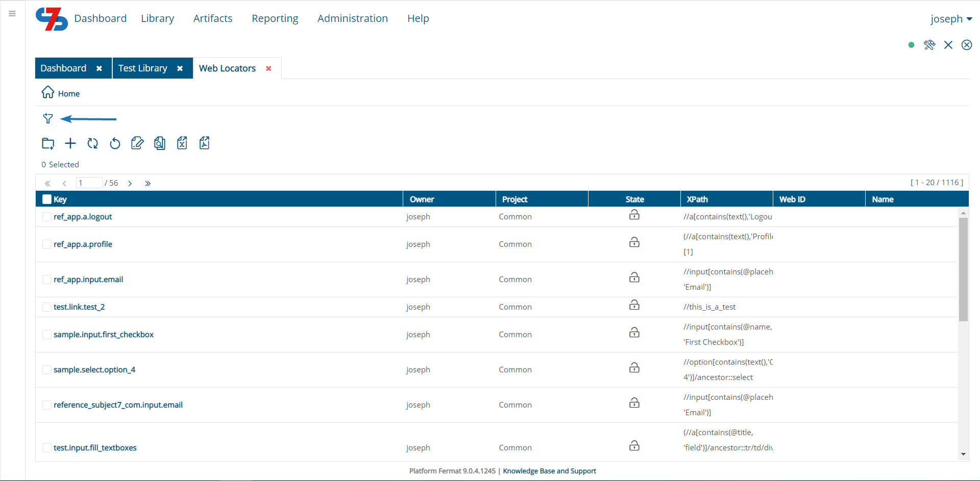Click the agent tools wrench icon
Viewport: 980px width, 481px height.
pyautogui.click(x=930, y=45)
